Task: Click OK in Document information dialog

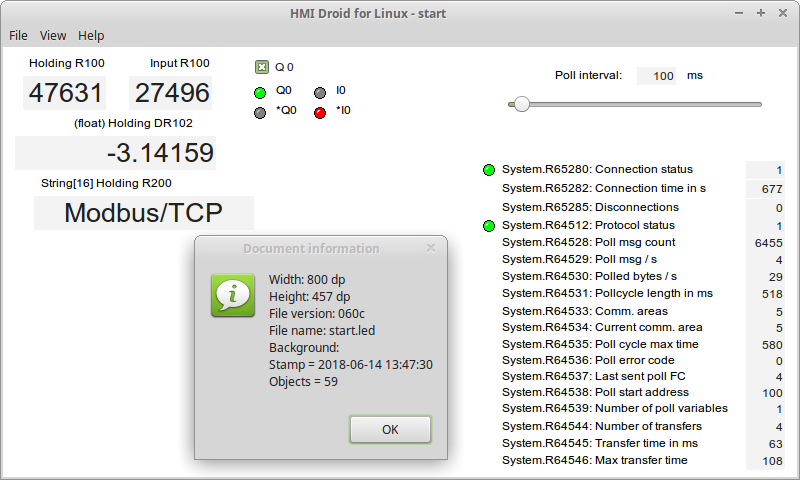Action: tap(390, 430)
